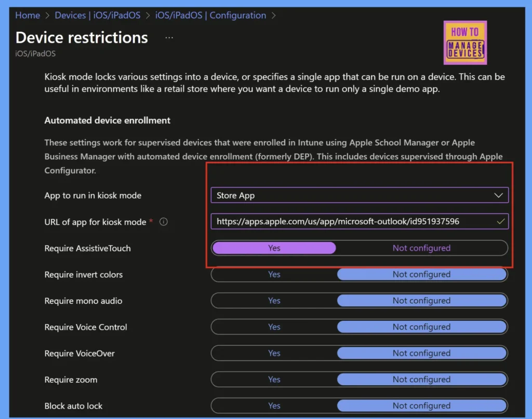Screen dimensions: 532x419
Task: Set Require VoiceOver to Yes
Action: pos(274,353)
